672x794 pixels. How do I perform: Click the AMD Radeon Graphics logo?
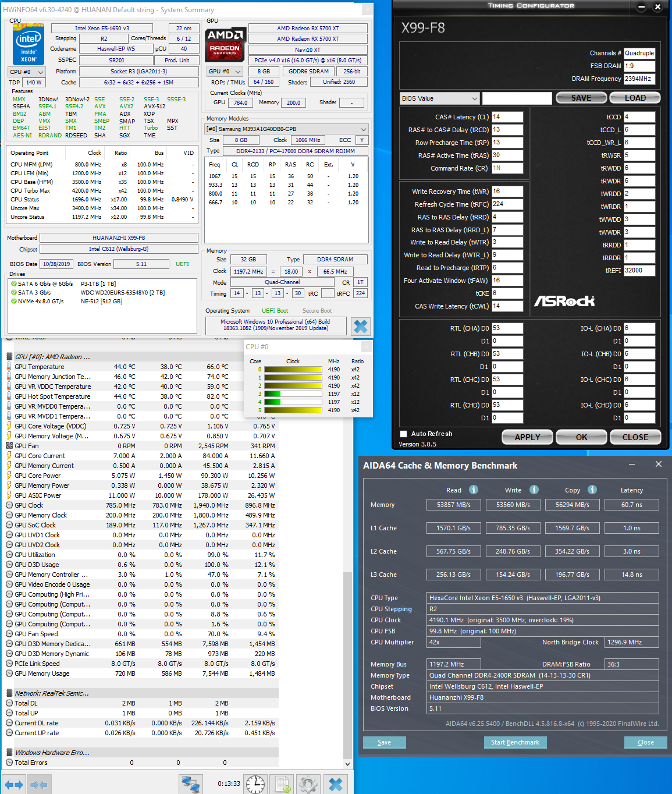225,45
